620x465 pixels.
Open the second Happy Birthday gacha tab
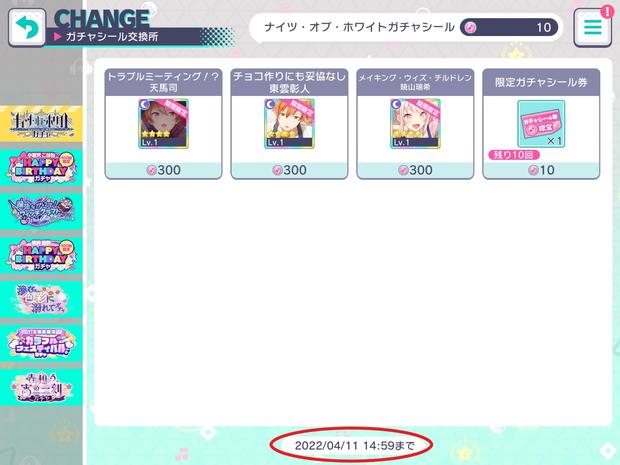(41, 255)
